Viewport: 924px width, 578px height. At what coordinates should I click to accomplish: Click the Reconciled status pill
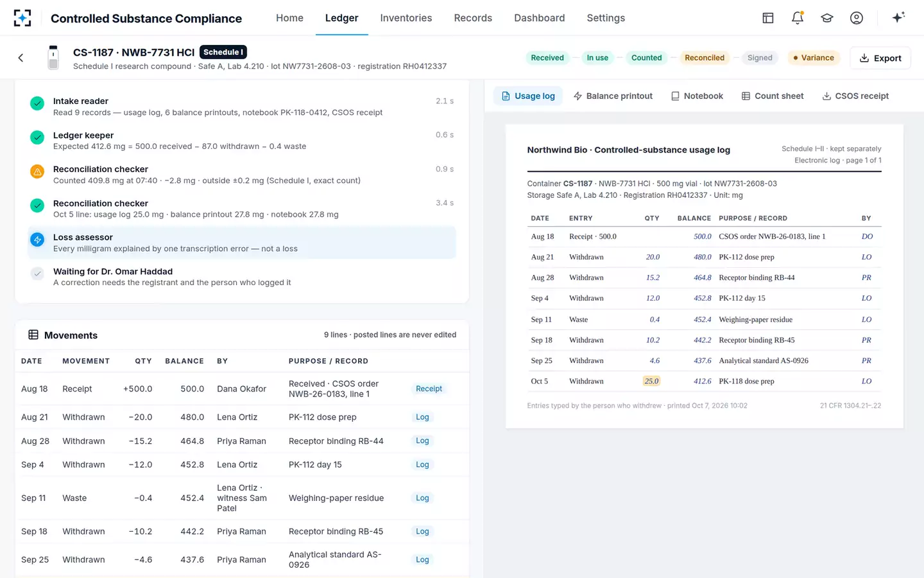(705, 58)
